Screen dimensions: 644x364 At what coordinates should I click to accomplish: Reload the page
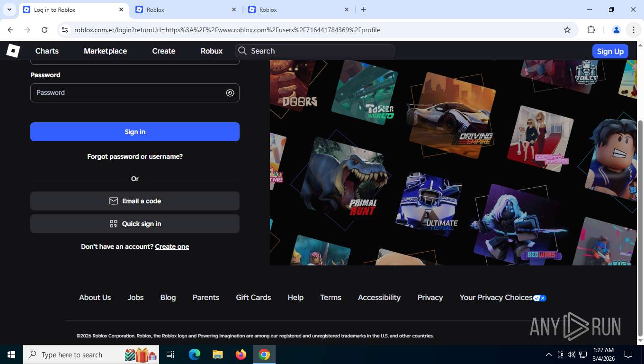(45, 30)
